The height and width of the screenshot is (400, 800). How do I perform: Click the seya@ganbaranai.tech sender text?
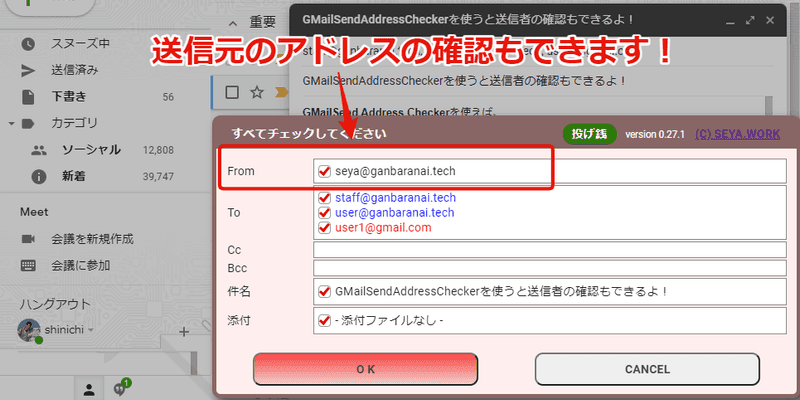395,172
